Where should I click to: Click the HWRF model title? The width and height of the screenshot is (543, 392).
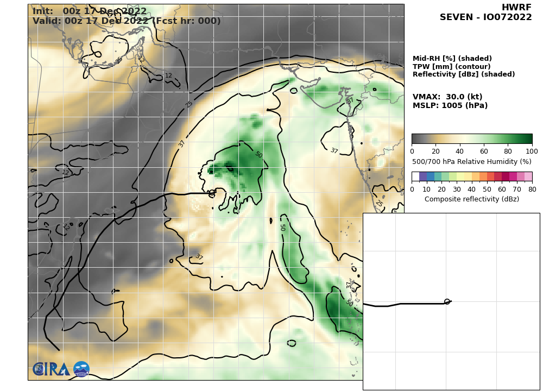[516, 8]
